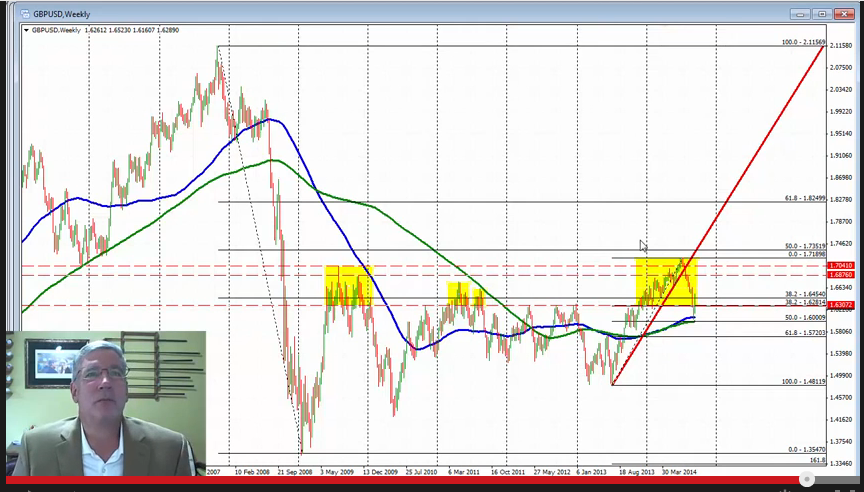The width and height of the screenshot is (864, 492).
Task: Select the large yellow highlighted rectangle near 2014
Action: click(x=667, y=282)
